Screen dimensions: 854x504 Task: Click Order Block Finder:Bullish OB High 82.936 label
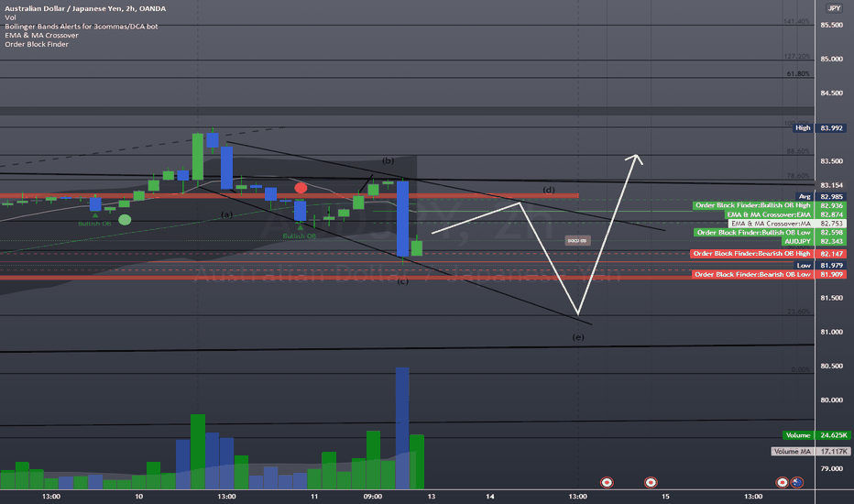tap(770, 205)
